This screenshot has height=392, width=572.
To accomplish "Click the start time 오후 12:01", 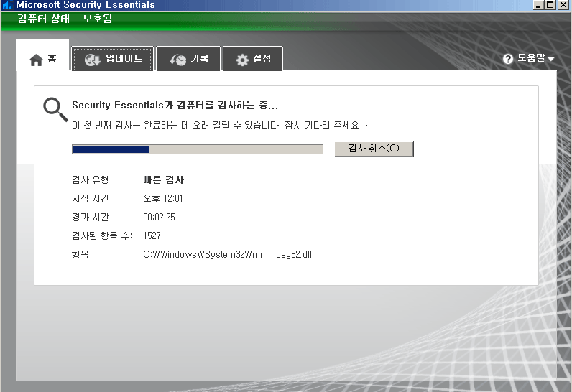I will 162,198.
